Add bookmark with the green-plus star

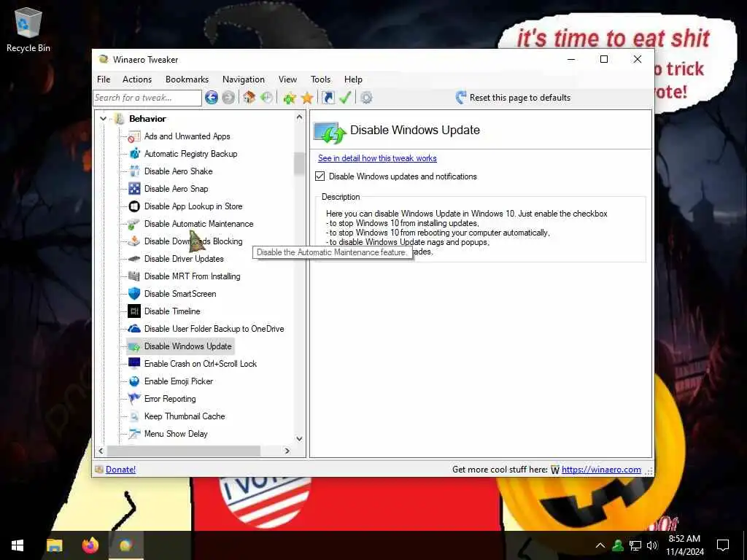point(290,98)
